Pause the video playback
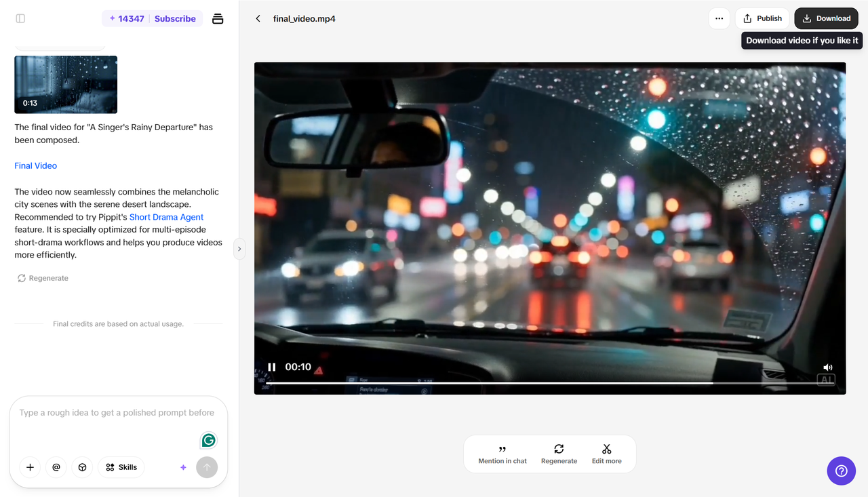The width and height of the screenshot is (868, 497). [x=271, y=367]
